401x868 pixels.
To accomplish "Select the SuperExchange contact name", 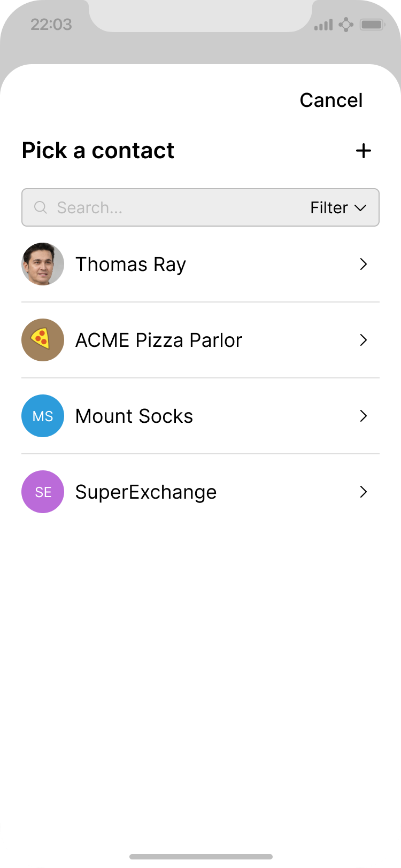I will [146, 492].
